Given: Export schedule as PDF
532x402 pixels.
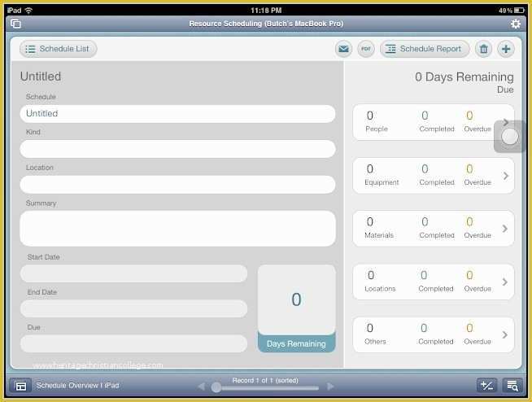Looking at the screenshot, I should 366,49.
